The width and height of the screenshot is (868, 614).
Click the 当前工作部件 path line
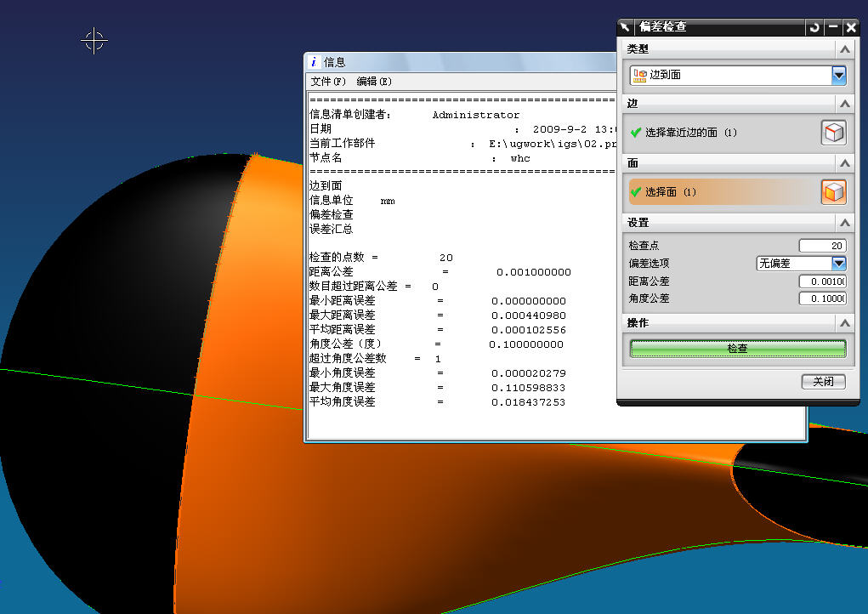click(x=462, y=144)
